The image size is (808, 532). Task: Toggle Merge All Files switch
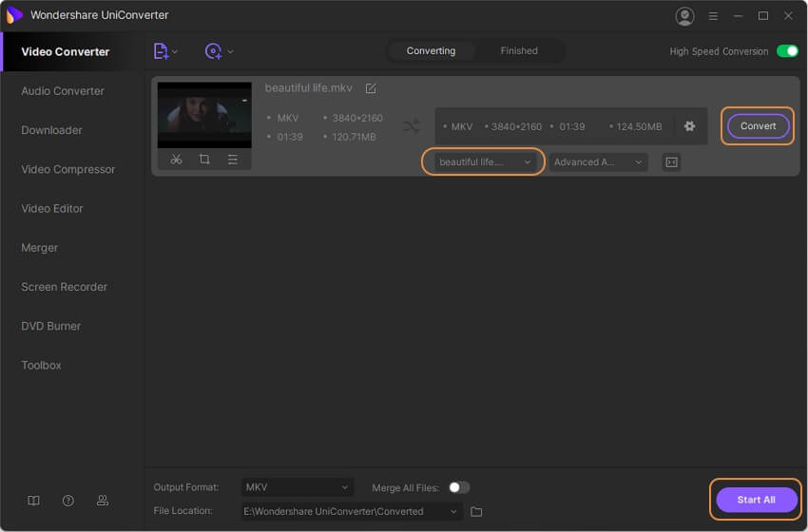tap(458, 487)
